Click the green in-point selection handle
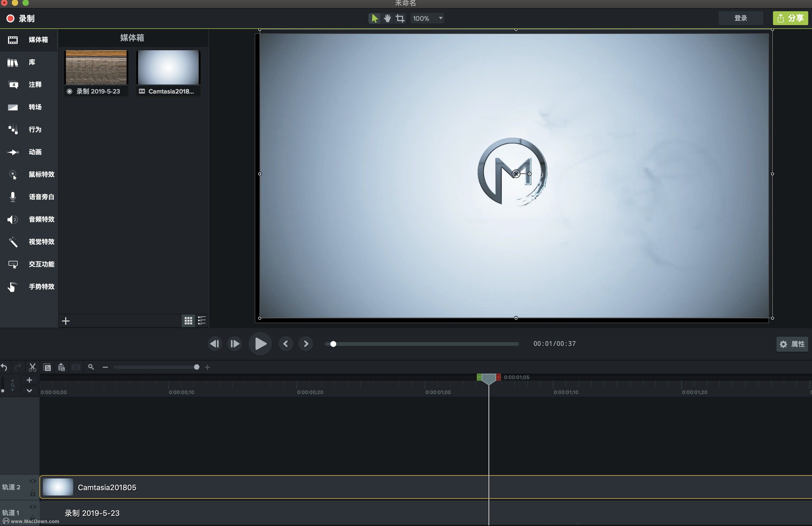 click(479, 377)
